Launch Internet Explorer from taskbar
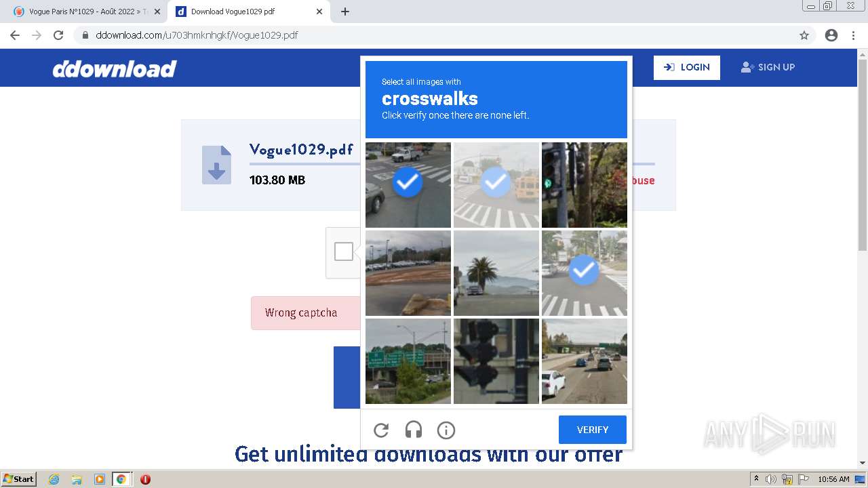The image size is (868, 488). [54, 479]
